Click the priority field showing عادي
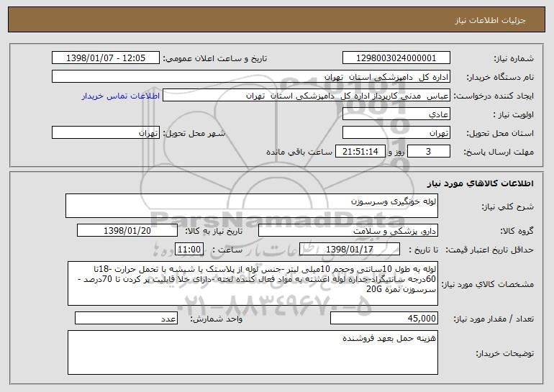The height and width of the screenshot is (392, 554). 396,114
